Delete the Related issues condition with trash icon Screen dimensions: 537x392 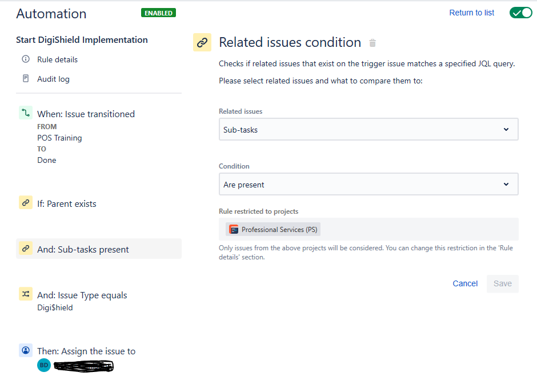click(372, 43)
